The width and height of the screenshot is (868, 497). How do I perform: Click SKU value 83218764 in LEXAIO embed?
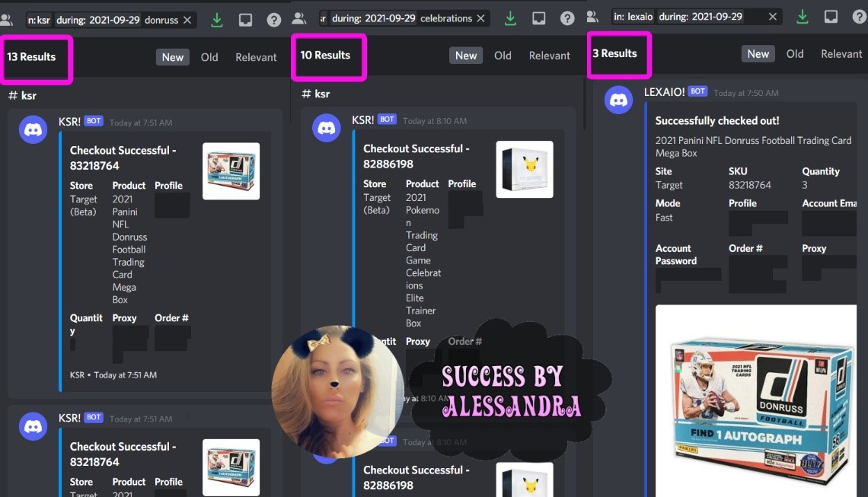pos(749,185)
